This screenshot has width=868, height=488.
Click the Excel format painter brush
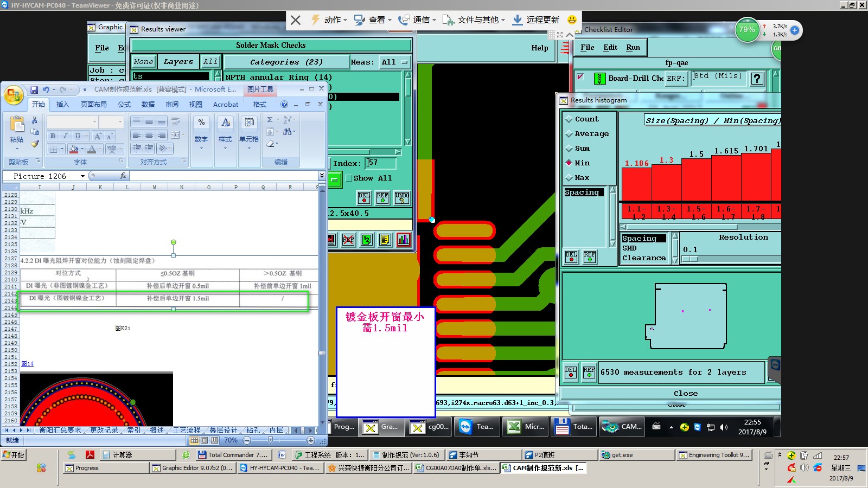(35, 144)
